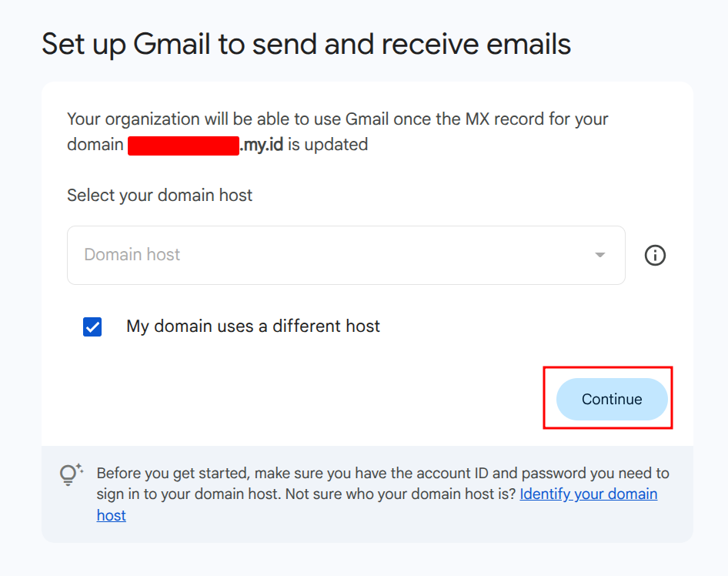Open the Domain host combo box
The height and width of the screenshot is (576, 728).
click(x=346, y=255)
